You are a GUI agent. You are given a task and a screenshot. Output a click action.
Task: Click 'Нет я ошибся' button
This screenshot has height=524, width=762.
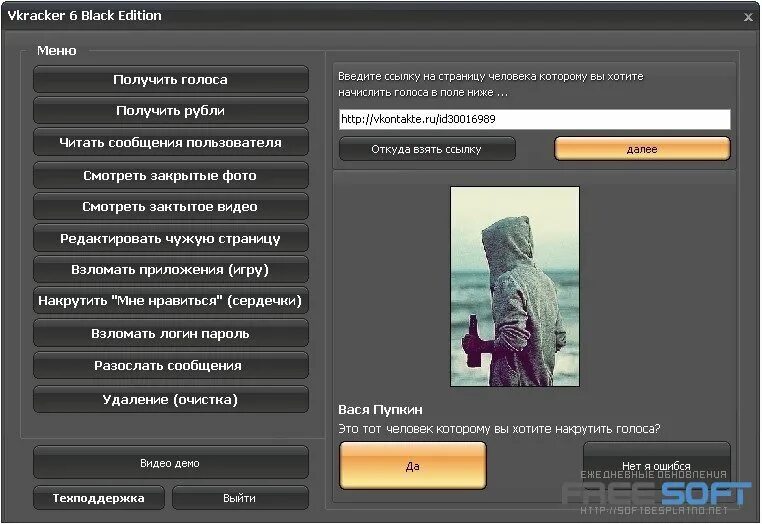coord(657,465)
